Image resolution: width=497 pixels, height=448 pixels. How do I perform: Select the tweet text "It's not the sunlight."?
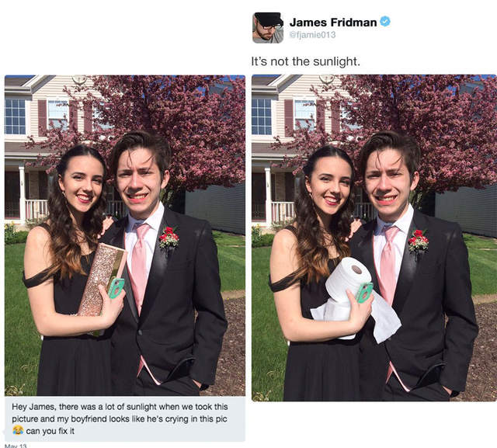(305, 61)
